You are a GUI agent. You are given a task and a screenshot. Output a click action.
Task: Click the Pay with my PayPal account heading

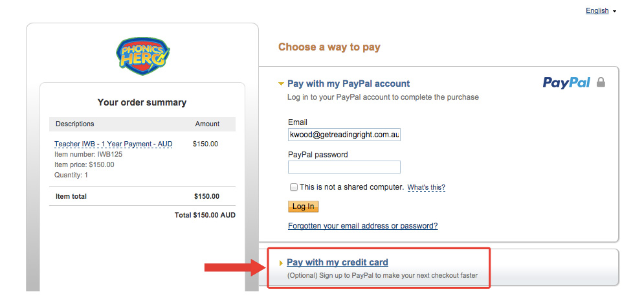coord(348,84)
